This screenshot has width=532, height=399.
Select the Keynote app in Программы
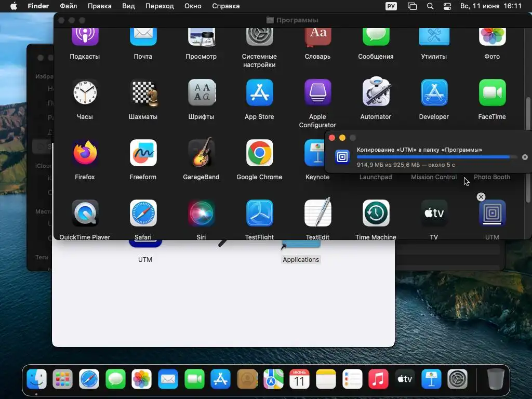pyautogui.click(x=314, y=153)
